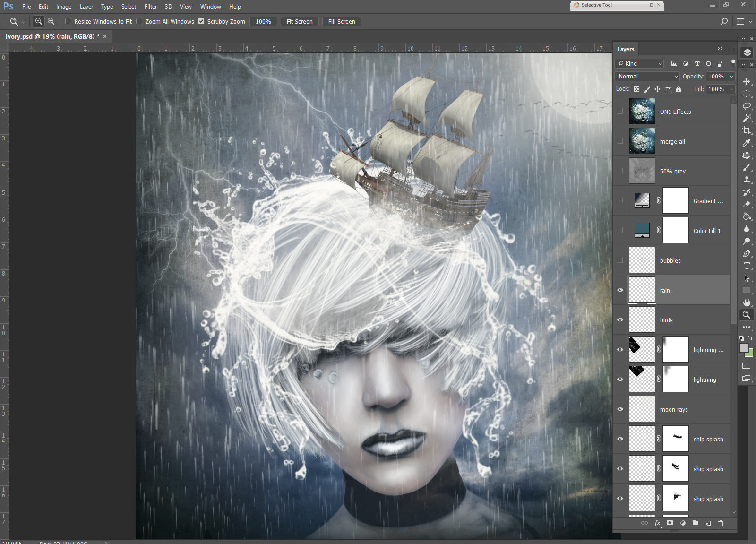The image size is (756, 544).
Task: Select the Crop tool
Action: pyautogui.click(x=747, y=130)
